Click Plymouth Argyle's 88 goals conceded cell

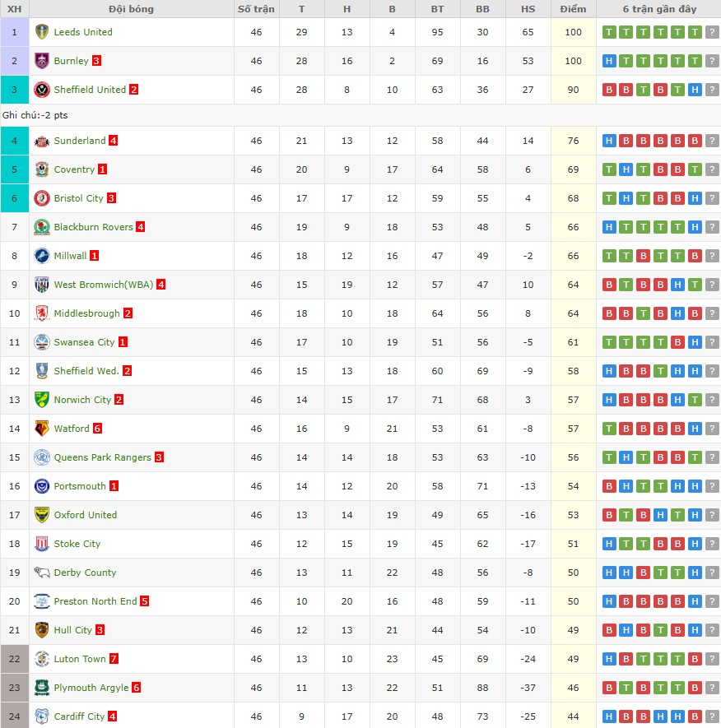(x=482, y=688)
